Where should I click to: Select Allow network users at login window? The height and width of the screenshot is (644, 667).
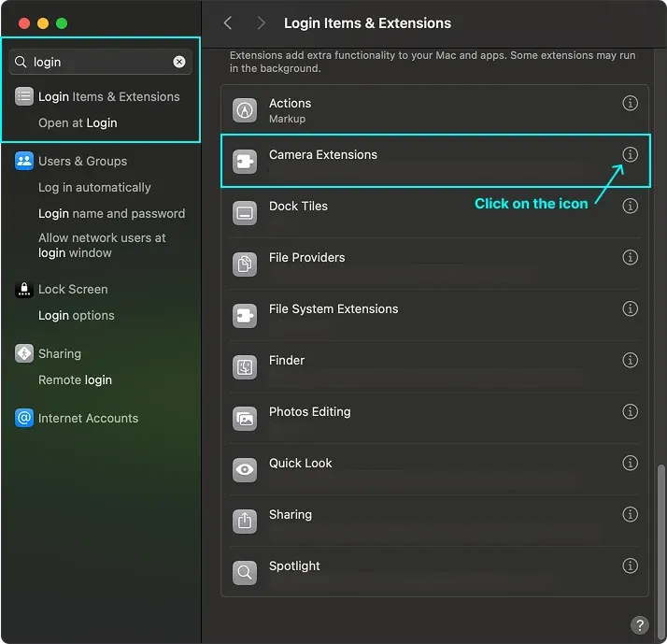pyautogui.click(x=102, y=245)
